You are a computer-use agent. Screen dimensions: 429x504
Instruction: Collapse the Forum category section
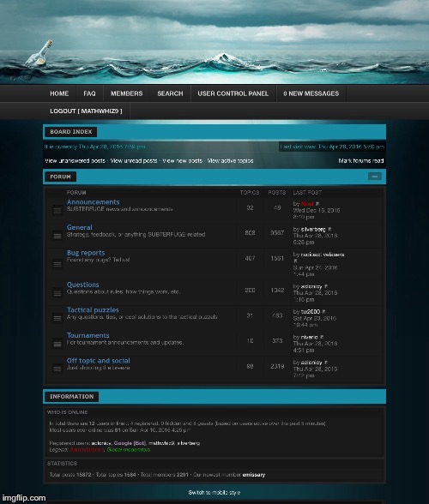point(375,177)
